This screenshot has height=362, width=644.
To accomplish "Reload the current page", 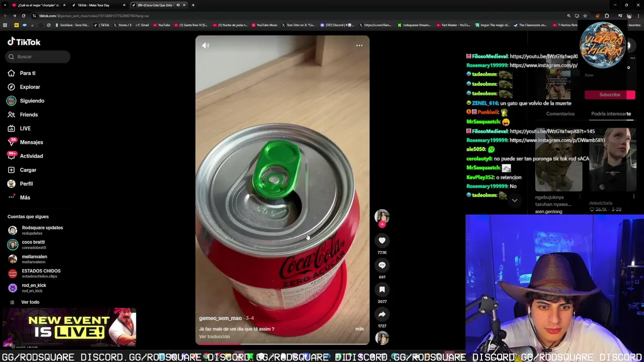I will click(x=23, y=16).
